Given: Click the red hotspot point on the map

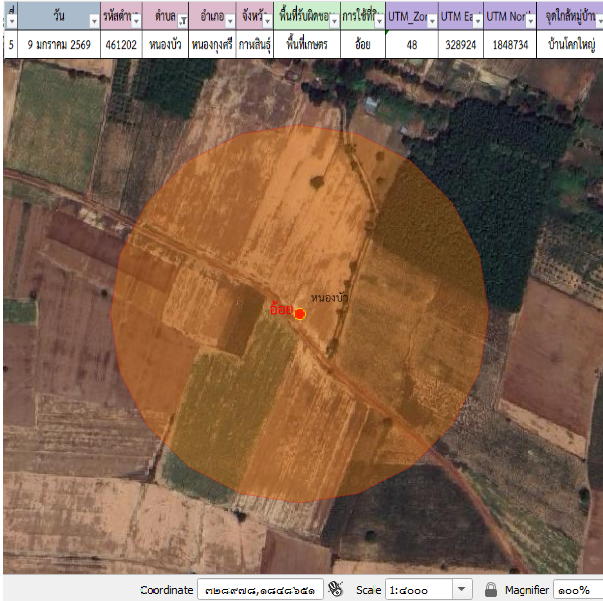Looking at the screenshot, I should click(x=300, y=314).
